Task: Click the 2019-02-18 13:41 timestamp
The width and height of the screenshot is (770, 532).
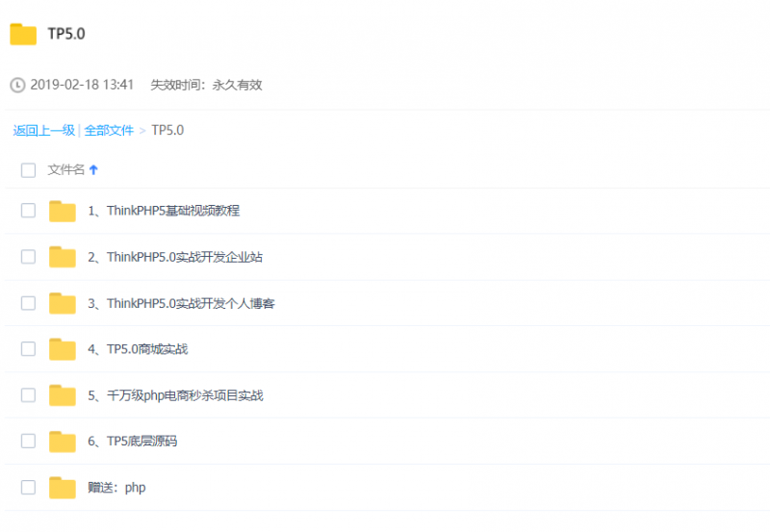Action: click(82, 85)
